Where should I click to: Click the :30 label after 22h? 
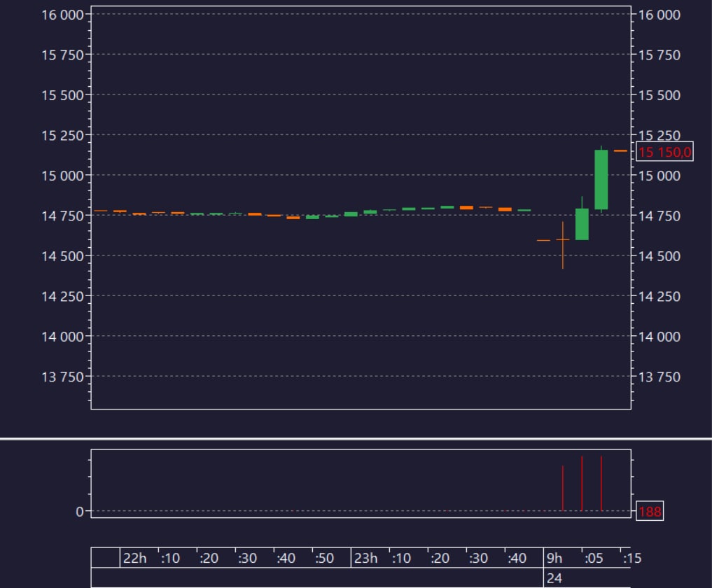pos(247,558)
